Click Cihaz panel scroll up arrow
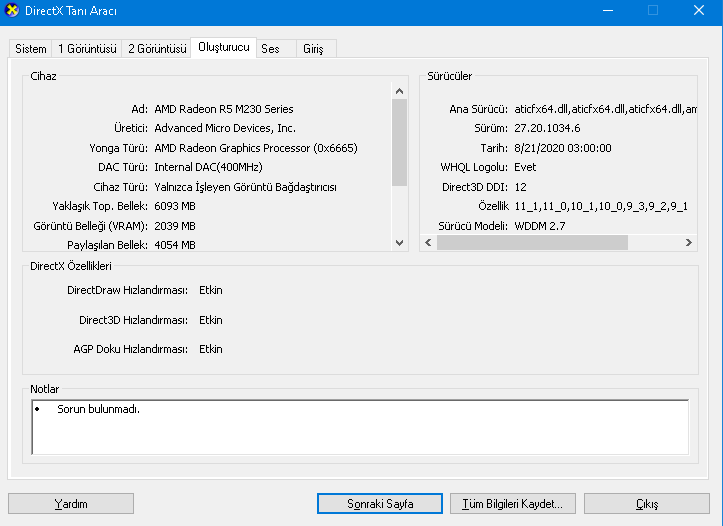 coord(399,91)
